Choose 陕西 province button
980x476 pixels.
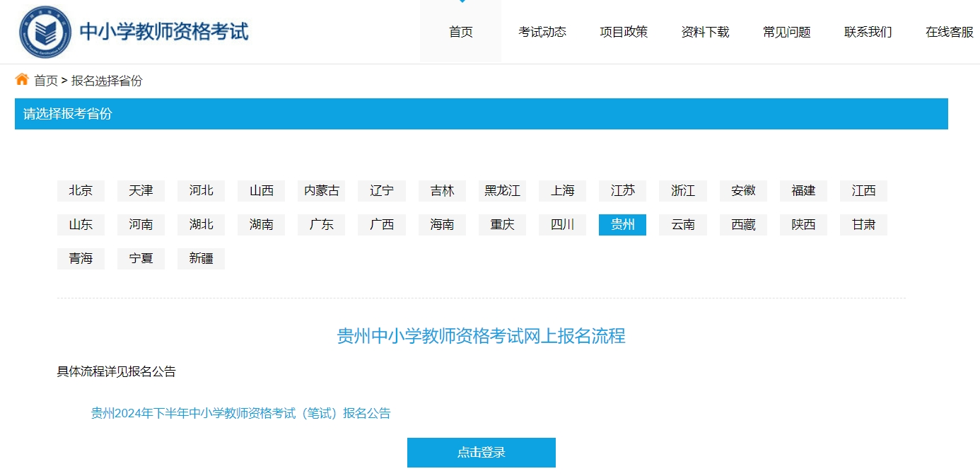click(x=803, y=225)
